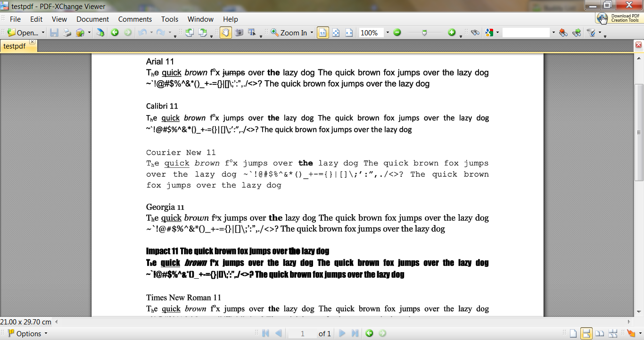The image size is (644, 340).
Task: Take a snapshot with camera tool
Action: click(x=239, y=33)
